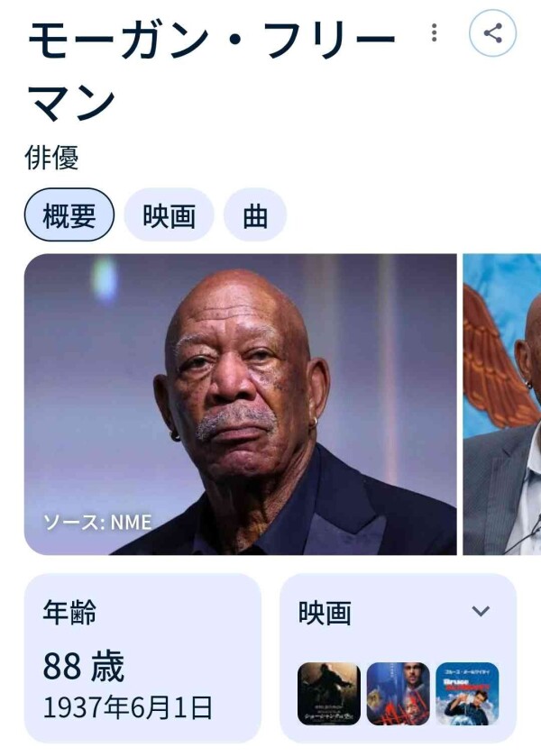Image resolution: width=541 pixels, height=756 pixels.
Task: Open the Shawshank Redemption poster thumbnail
Action: click(x=328, y=694)
